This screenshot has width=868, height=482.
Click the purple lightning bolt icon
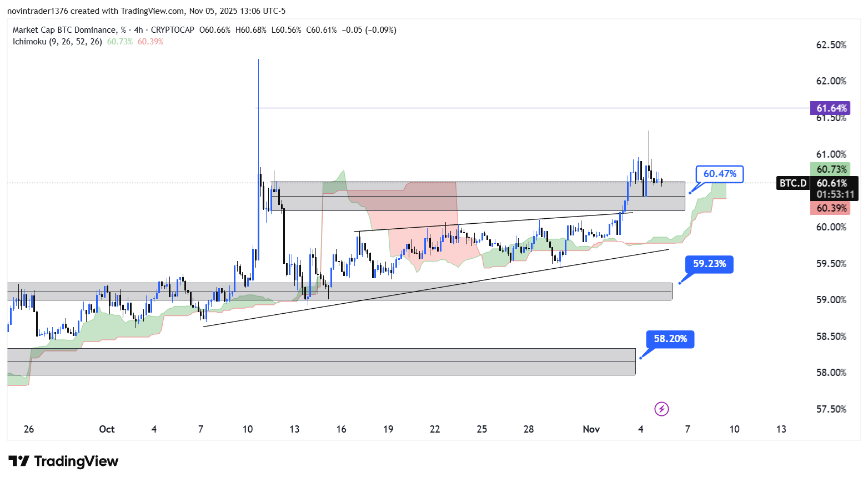661,409
